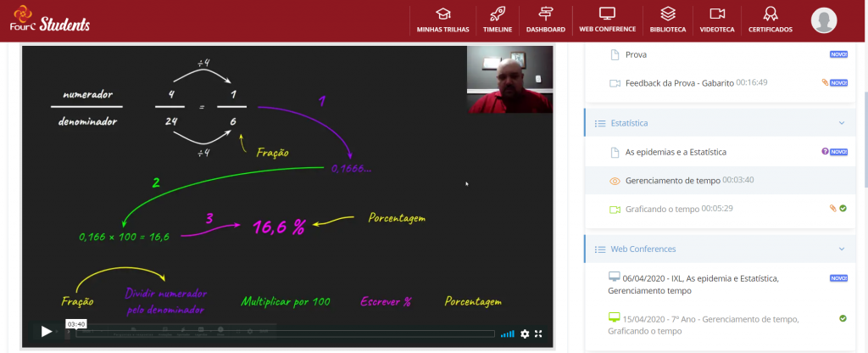868x353 pixels.
Task: Click the FourC Students logo
Action: pyautogui.click(x=49, y=20)
